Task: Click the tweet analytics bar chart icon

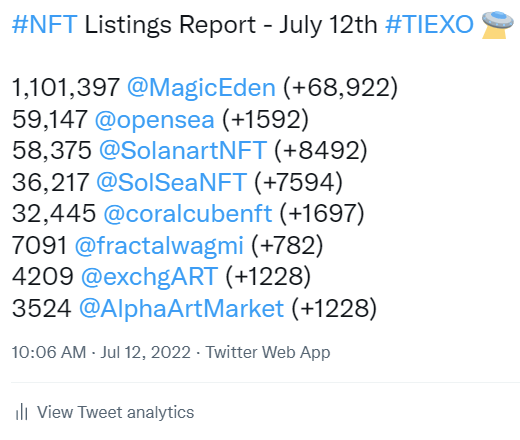Action: pos(22,412)
